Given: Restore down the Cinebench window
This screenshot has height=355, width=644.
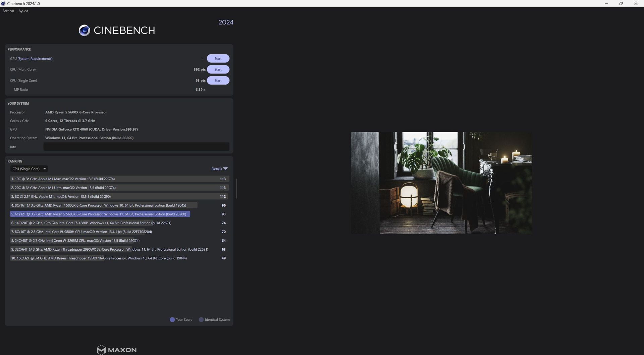Looking at the screenshot, I should 621,3.
